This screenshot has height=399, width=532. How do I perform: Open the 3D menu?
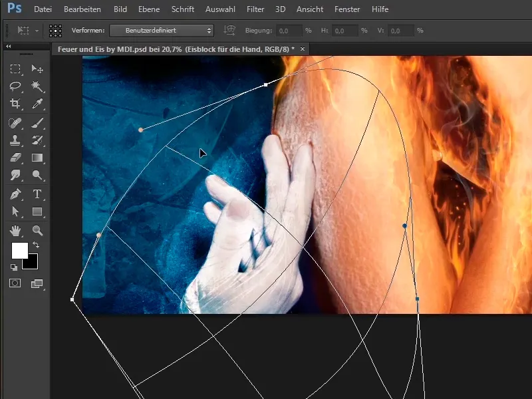click(280, 9)
